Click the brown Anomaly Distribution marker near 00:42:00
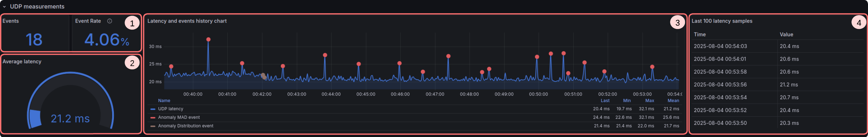The height and width of the screenshot is (137, 868). pos(263,76)
